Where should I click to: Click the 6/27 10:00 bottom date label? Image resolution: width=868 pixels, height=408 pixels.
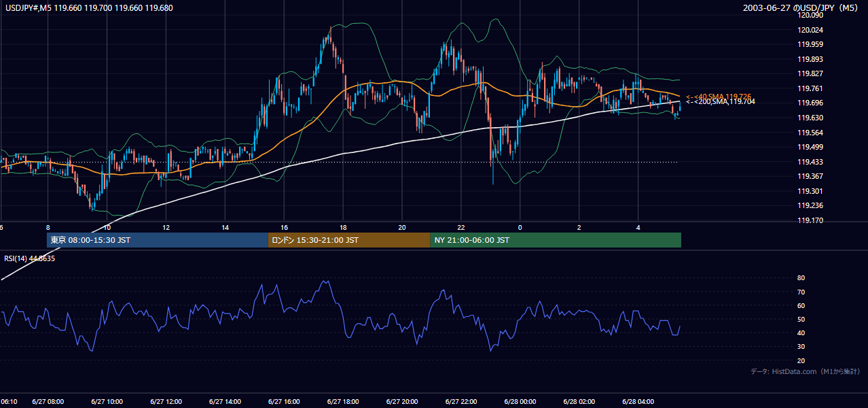(x=107, y=402)
